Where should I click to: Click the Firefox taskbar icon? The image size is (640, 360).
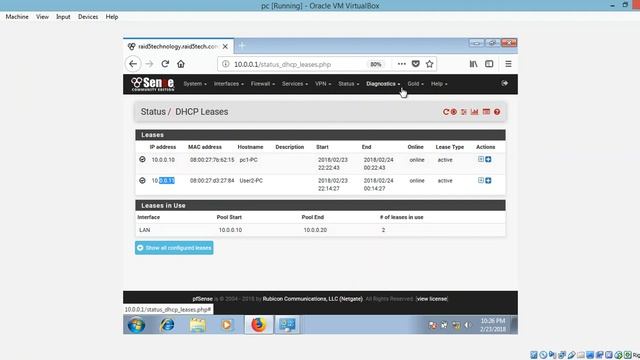pyautogui.click(x=258, y=325)
